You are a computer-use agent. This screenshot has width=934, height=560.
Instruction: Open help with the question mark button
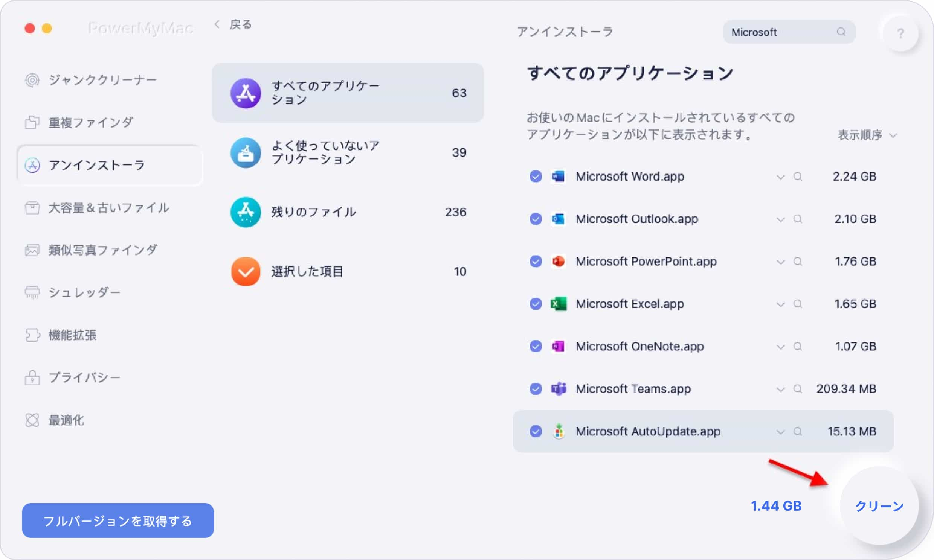click(x=900, y=33)
